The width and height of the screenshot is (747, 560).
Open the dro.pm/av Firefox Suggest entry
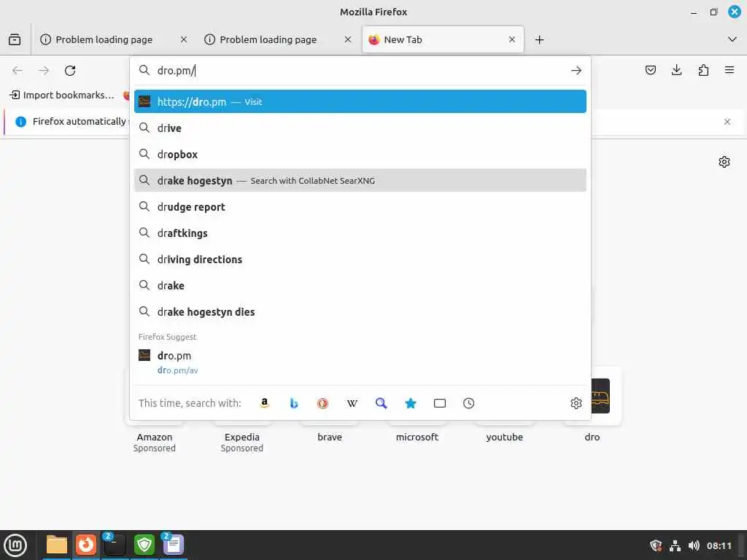(360, 362)
